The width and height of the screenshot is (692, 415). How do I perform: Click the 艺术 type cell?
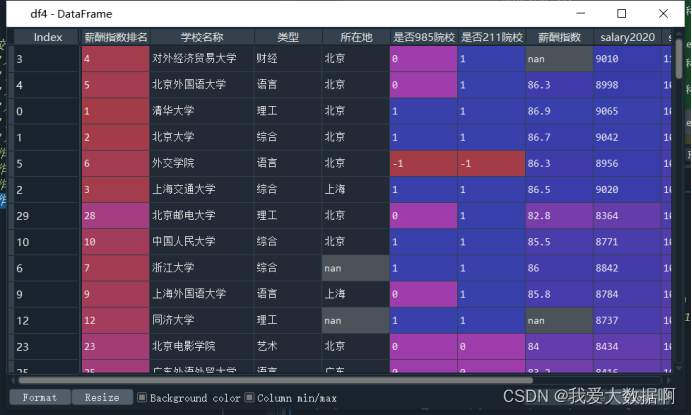[x=288, y=346]
